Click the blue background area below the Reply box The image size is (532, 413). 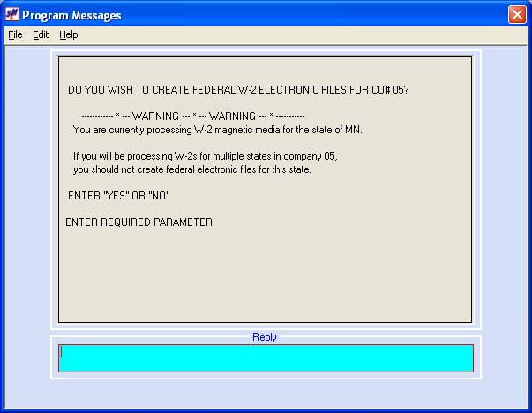click(266, 394)
